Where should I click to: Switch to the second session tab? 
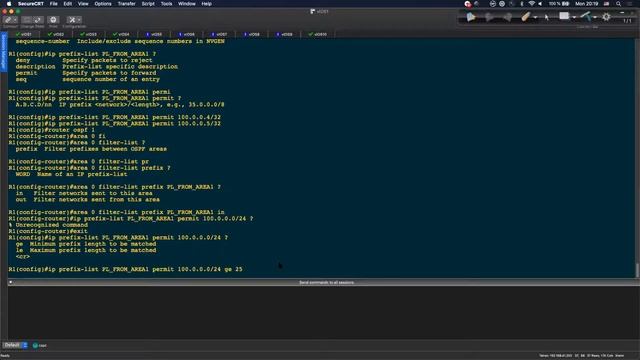click(x=56, y=34)
